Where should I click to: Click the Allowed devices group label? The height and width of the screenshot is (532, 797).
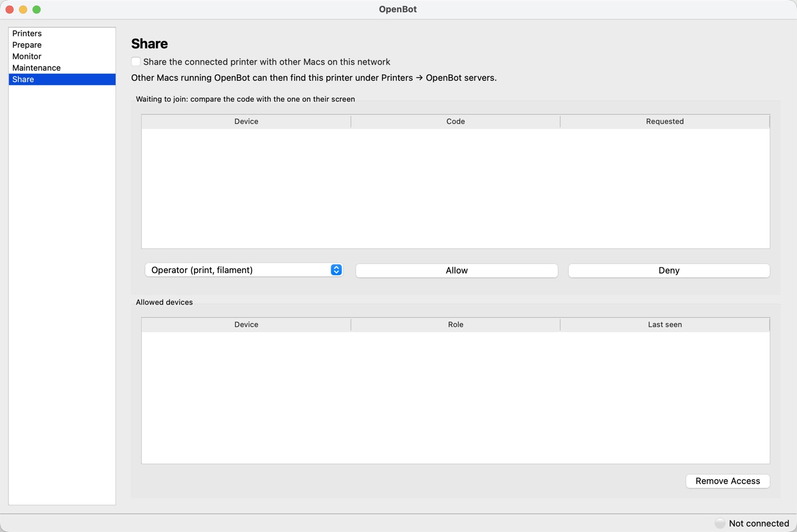point(165,302)
